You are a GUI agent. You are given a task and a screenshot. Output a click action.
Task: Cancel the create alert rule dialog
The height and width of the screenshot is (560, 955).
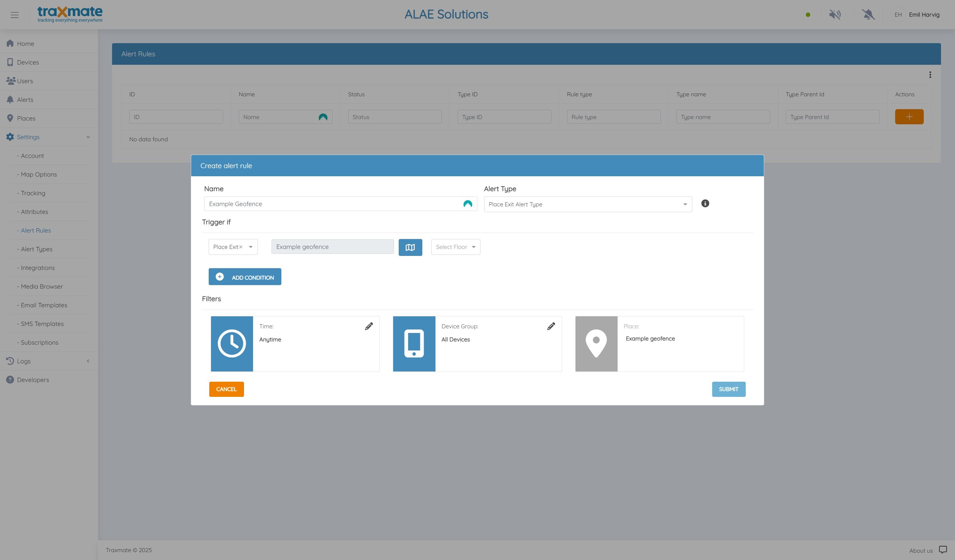point(226,389)
